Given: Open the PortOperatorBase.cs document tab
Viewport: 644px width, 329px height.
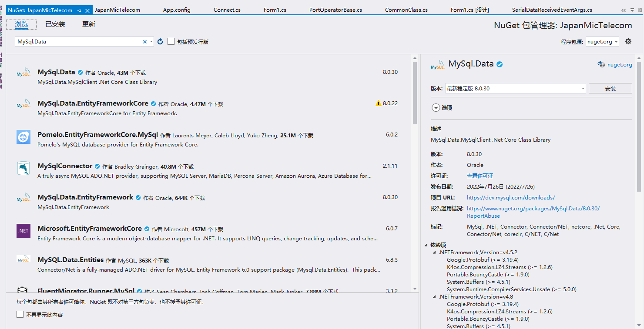Looking at the screenshot, I should coord(335,10).
